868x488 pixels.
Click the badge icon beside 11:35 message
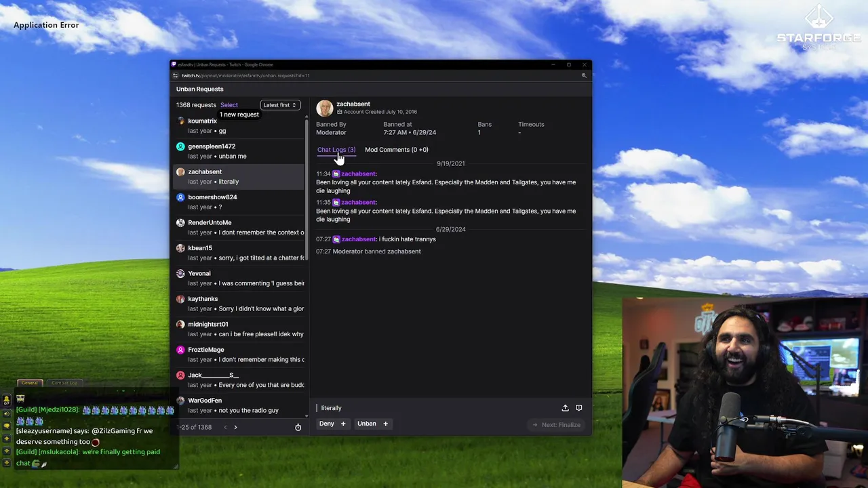point(336,203)
